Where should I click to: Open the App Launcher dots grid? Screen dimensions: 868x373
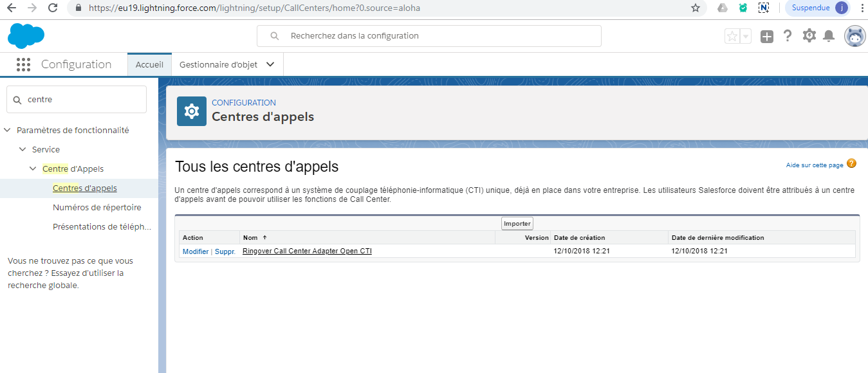[x=24, y=64]
